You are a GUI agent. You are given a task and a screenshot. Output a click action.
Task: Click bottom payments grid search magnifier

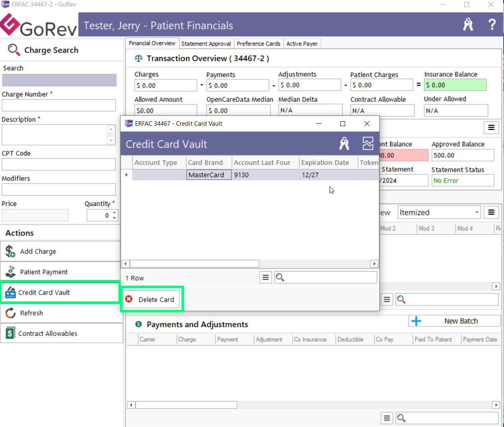click(x=401, y=418)
